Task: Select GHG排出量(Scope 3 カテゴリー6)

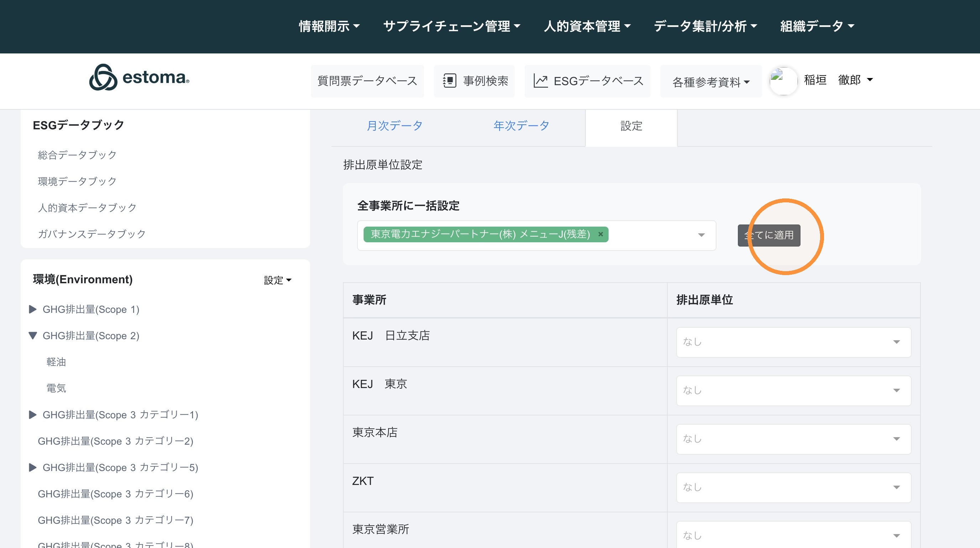Action: 116,493
